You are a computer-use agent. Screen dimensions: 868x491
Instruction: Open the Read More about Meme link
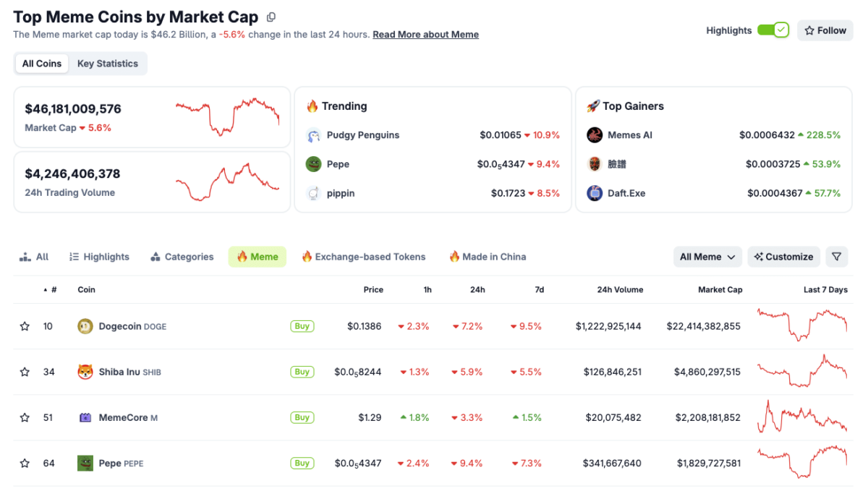click(x=425, y=34)
